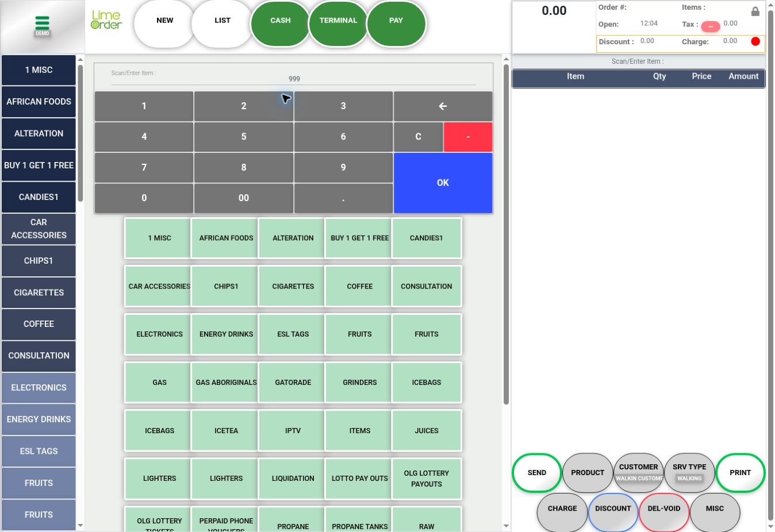Click the SEND order button
This screenshot has width=775, height=532.
(537, 473)
